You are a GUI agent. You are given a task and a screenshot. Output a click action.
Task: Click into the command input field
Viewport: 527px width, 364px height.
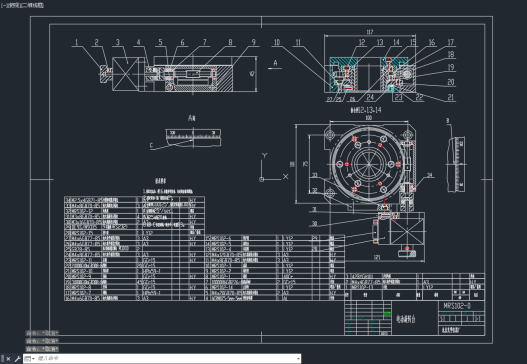tap(165, 359)
